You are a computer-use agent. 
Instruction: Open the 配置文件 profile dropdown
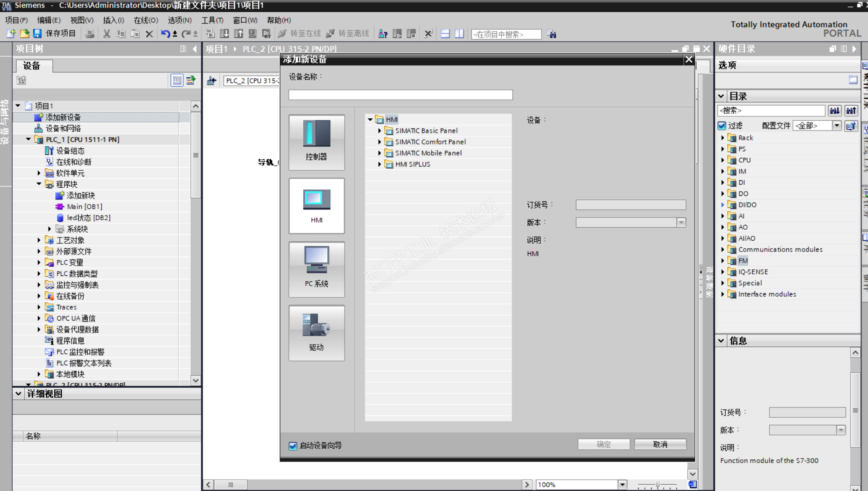click(x=836, y=125)
